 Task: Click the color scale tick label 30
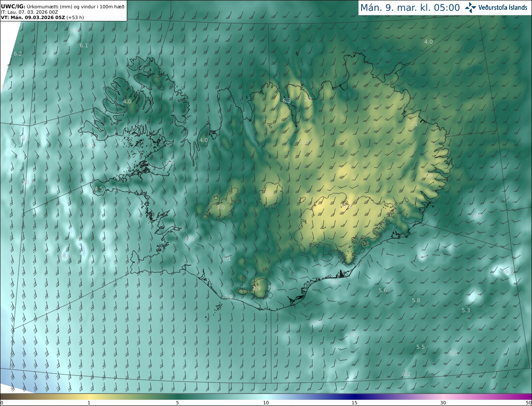[443, 403]
